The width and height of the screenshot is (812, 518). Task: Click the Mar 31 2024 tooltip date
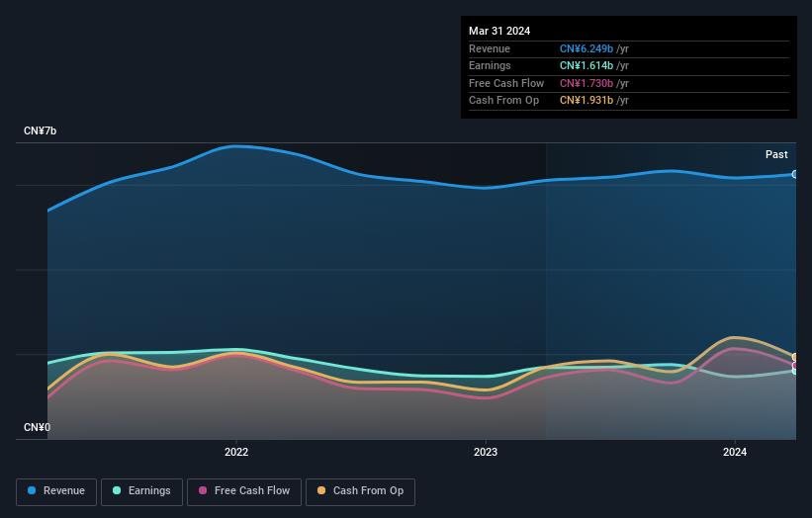(x=499, y=31)
